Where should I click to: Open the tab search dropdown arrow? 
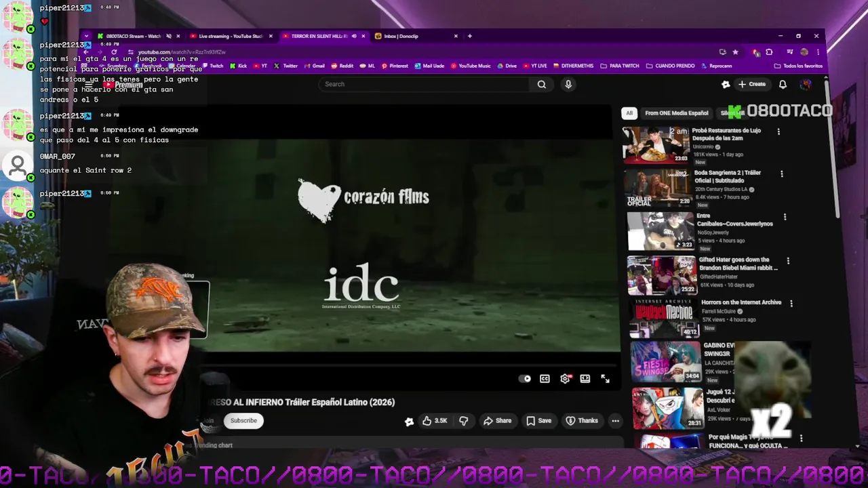(x=86, y=36)
